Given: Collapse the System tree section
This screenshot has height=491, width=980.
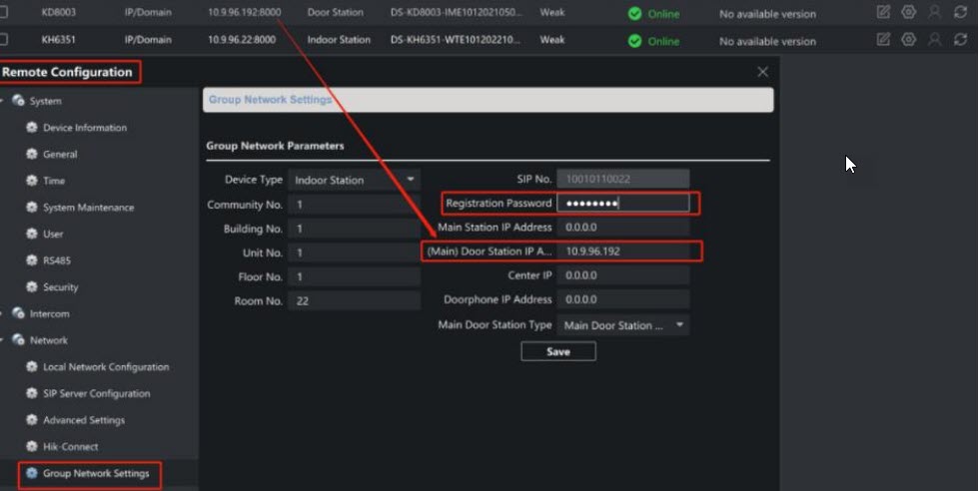Looking at the screenshot, I should click(4, 101).
